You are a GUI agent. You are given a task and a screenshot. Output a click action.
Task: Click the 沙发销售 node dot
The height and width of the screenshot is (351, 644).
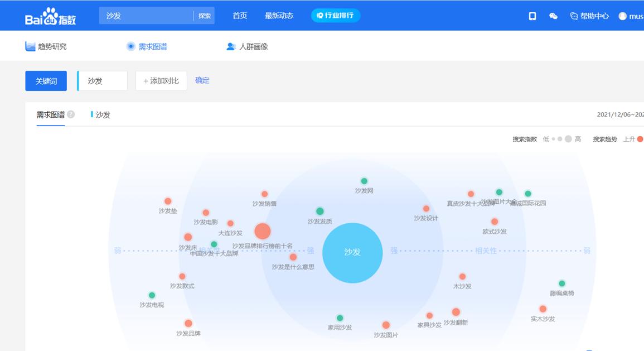[264, 194]
